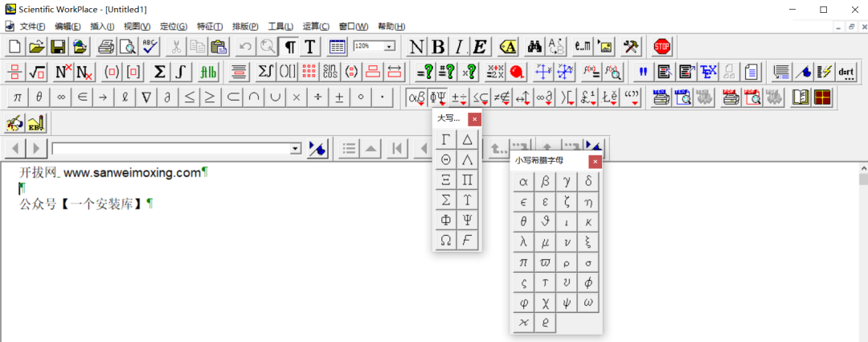The image size is (868, 342).
Task: Insert a square root radical
Action: pos(37,72)
